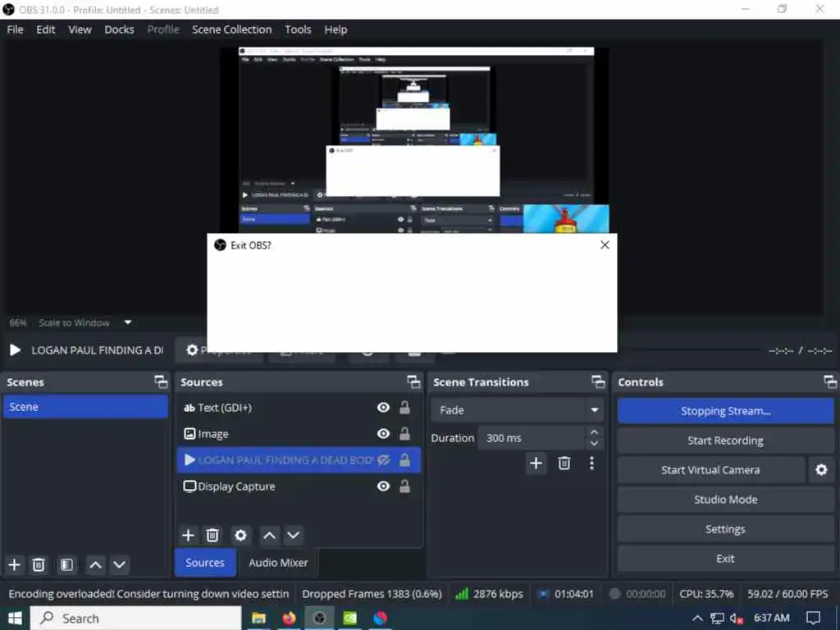The width and height of the screenshot is (840, 630).
Task: Open the Edit menu
Action: tap(46, 30)
